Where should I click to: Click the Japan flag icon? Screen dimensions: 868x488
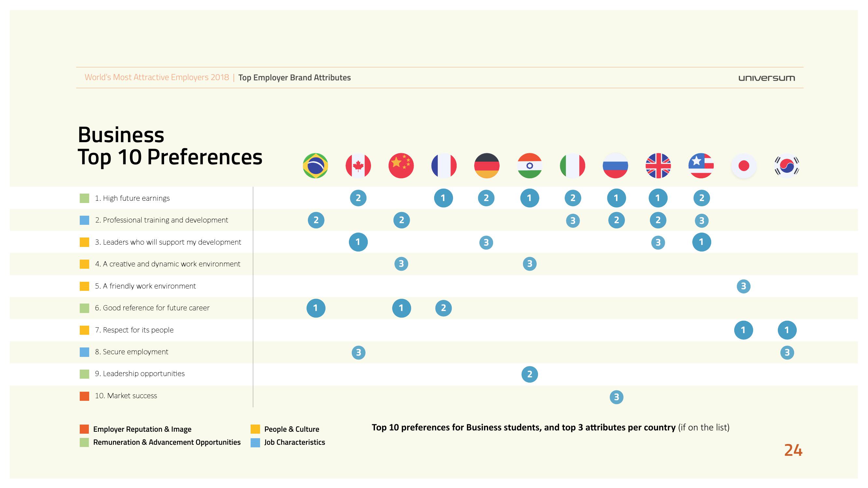[744, 166]
